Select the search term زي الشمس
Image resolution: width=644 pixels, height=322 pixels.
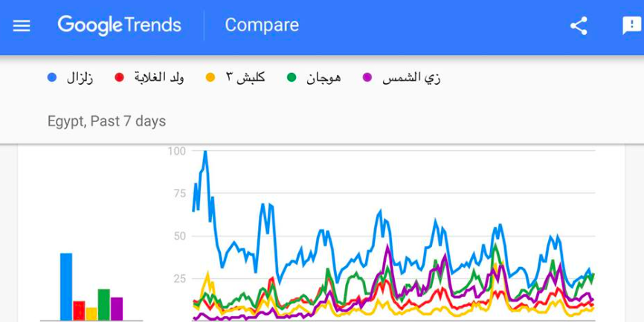coord(411,77)
